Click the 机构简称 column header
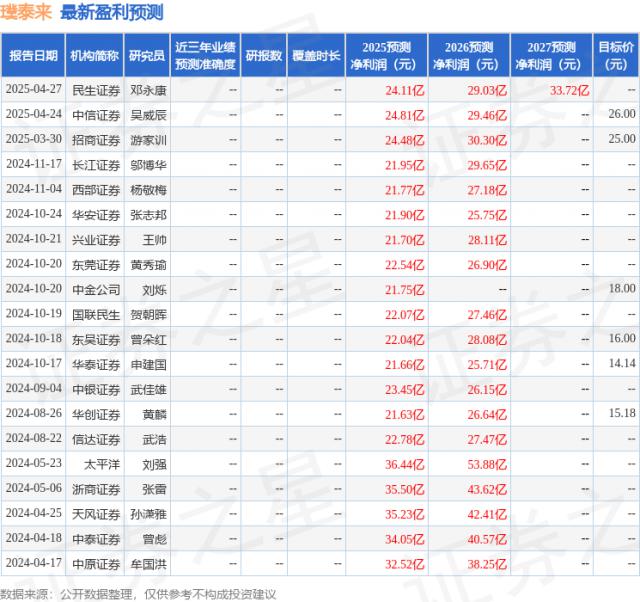Image resolution: width=640 pixels, height=602 pixels. pyautogui.click(x=95, y=55)
